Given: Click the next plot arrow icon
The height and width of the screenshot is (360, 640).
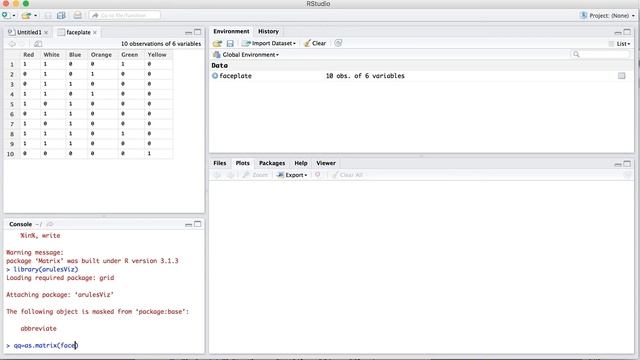Looking at the screenshot, I should point(231,175).
